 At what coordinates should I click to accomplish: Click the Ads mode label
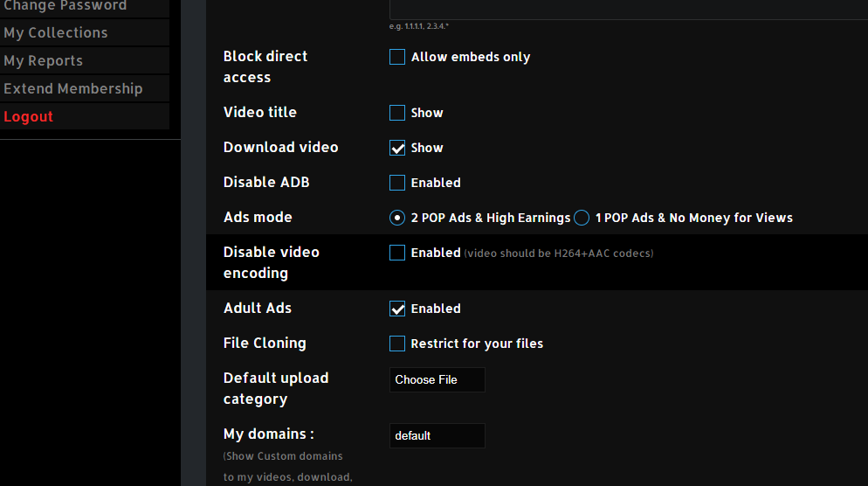click(258, 218)
